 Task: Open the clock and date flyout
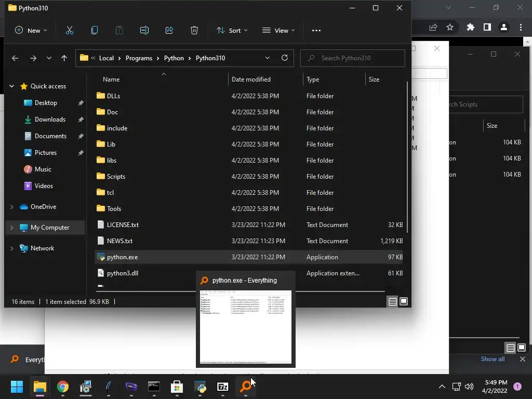tap(495, 387)
